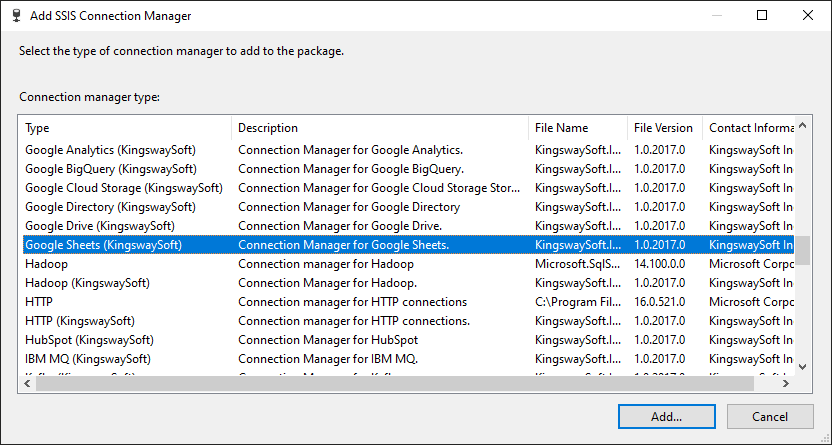The image size is (832, 445).
Task: Click the Contact Information column header
Action: 749,128
